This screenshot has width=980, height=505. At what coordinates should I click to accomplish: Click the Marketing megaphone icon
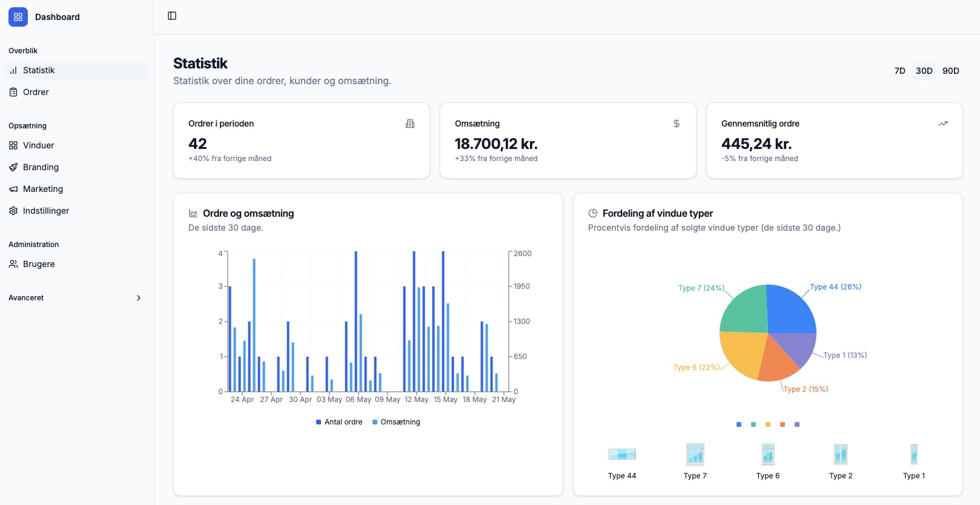click(x=13, y=189)
